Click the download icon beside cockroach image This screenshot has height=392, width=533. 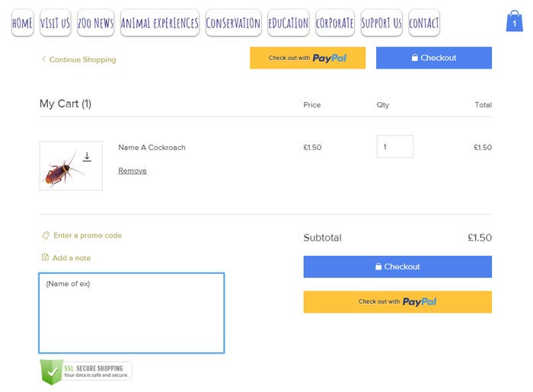pos(87,157)
